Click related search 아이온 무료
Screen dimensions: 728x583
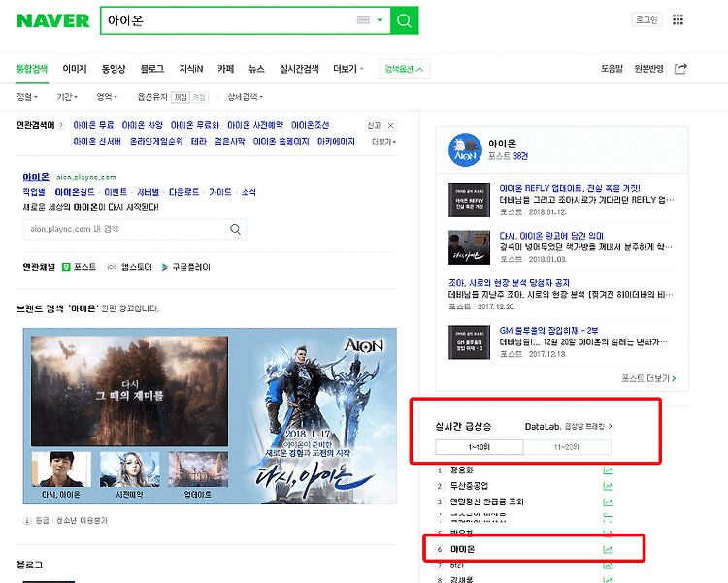pyautogui.click(x=93, y=125)
